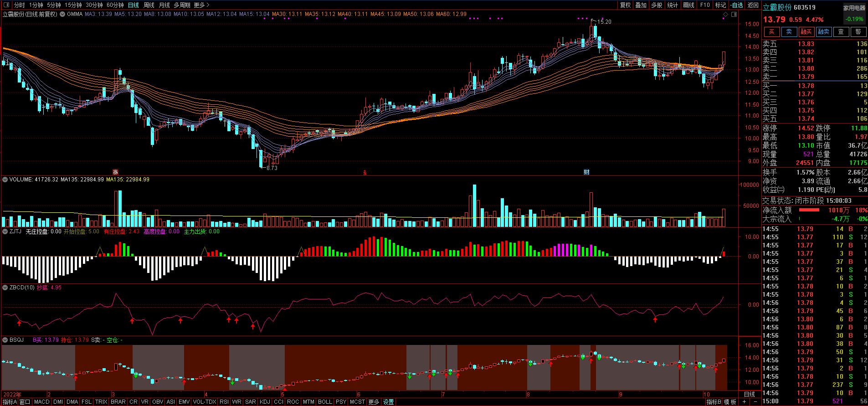Toggle the left sidebar panel icon
This screenshot has height=406, width=868.
6,5
